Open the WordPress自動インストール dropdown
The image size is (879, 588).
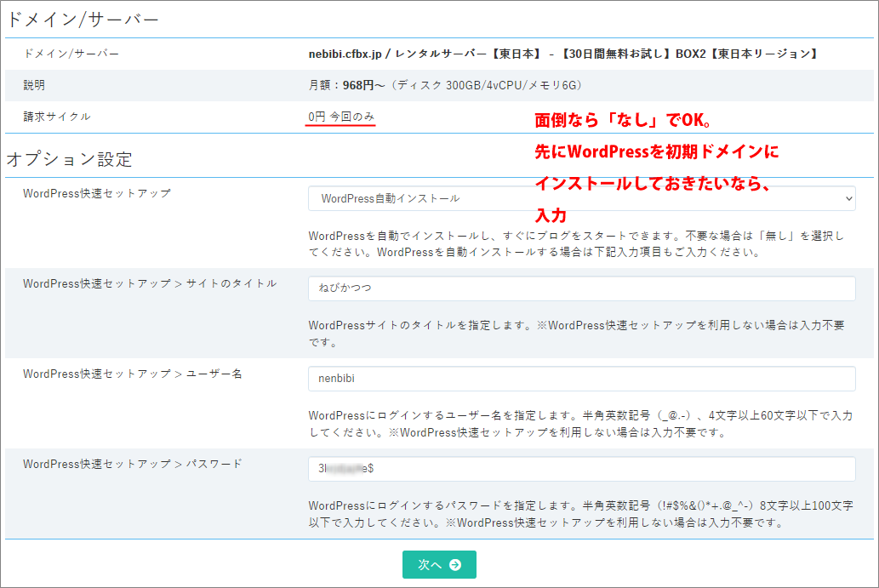point(581,198)
